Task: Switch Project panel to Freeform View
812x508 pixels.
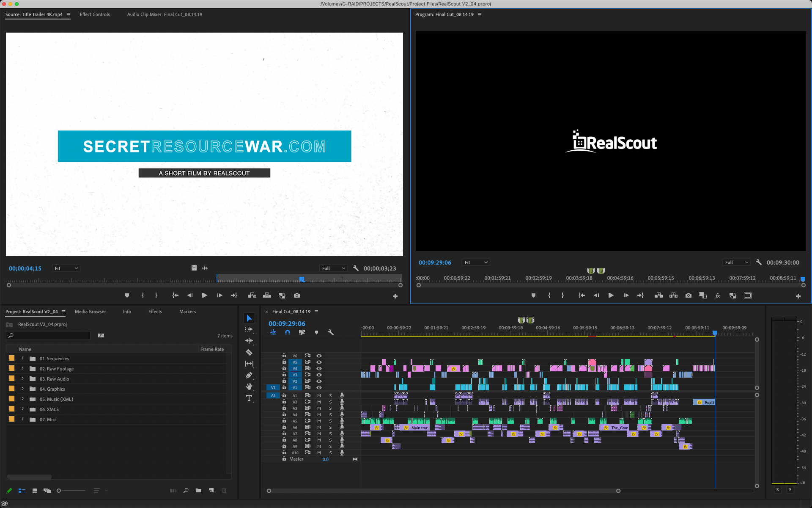Action: [x=47, y=491]
